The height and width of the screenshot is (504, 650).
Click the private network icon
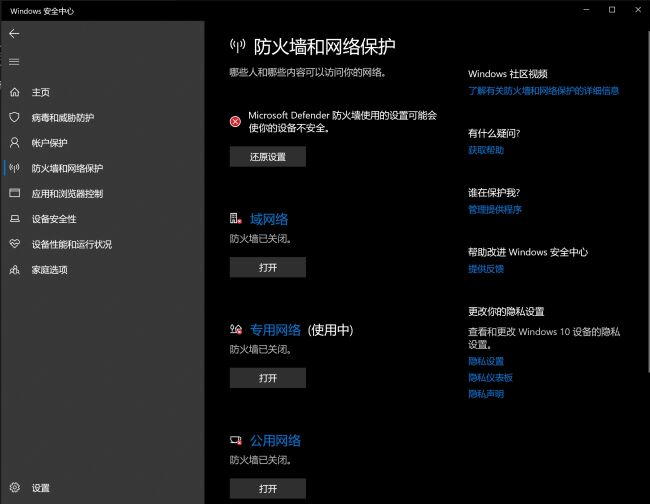236,330
